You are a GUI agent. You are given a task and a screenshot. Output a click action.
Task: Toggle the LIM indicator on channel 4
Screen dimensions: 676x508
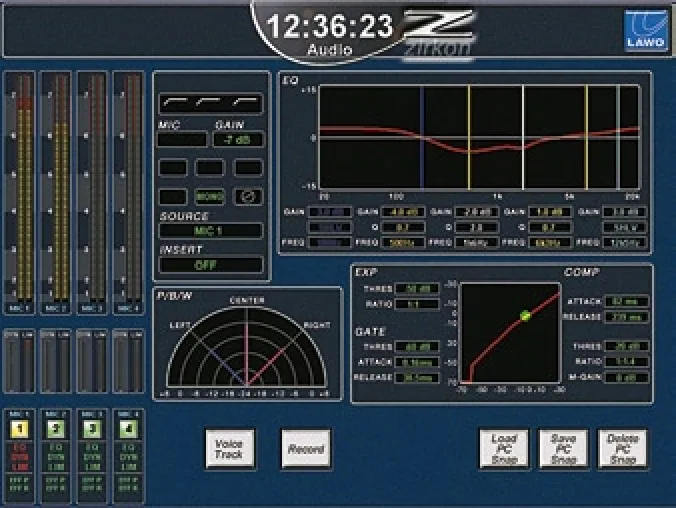coord(128,467)
